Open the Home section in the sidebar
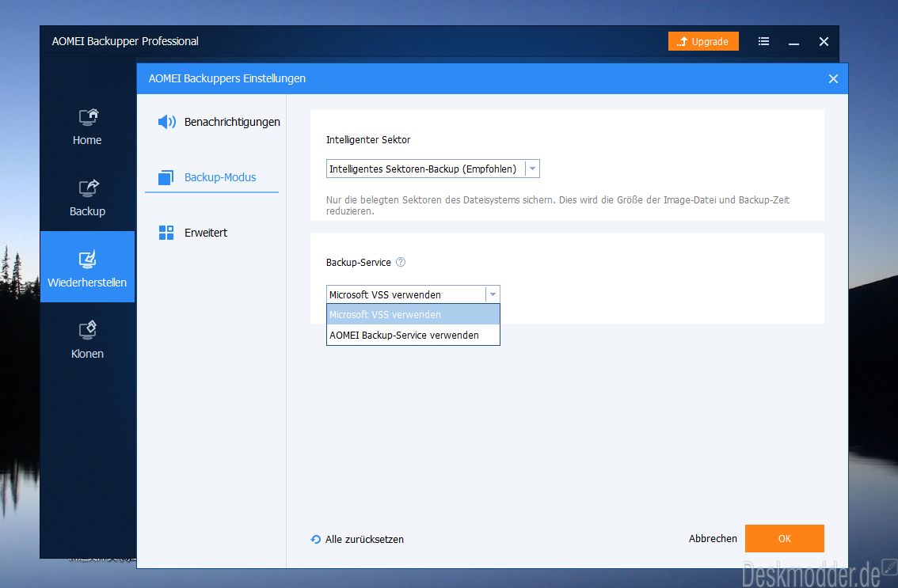Viewport: 898px width, 588px height. coord(87,126)
